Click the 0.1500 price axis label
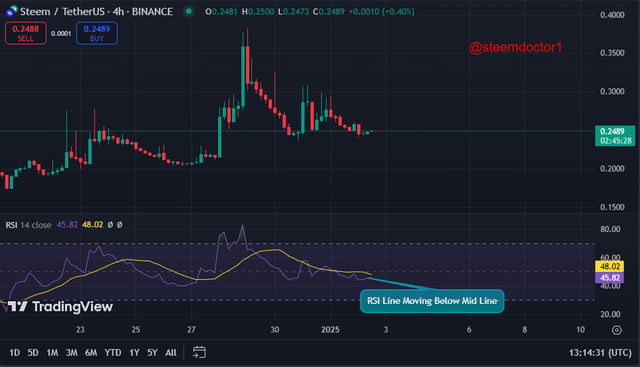 612,207
